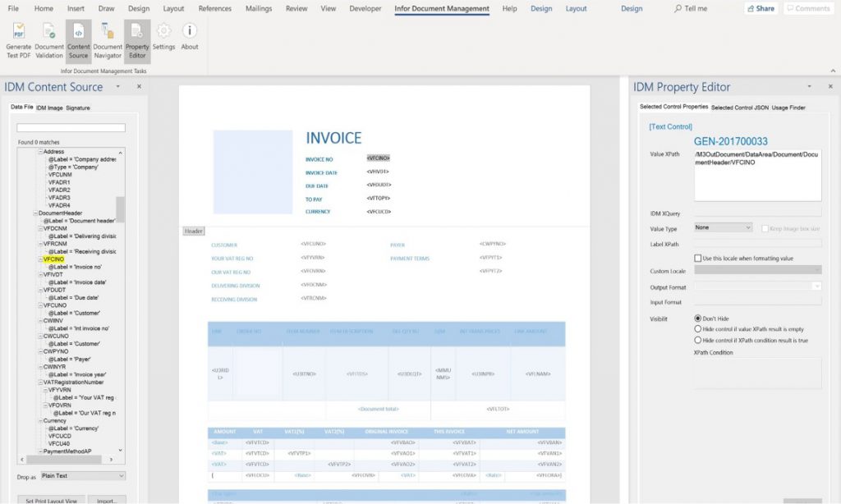Open the Selected Control JSON tab
841x504 pixels.
pyautogui.click(x=739, y=108)
